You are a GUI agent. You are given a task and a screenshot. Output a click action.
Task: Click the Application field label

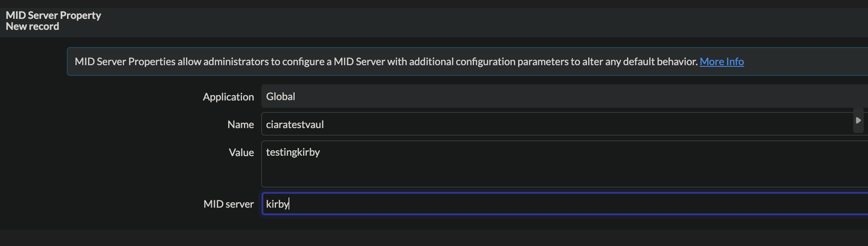(x=228, y=97)
